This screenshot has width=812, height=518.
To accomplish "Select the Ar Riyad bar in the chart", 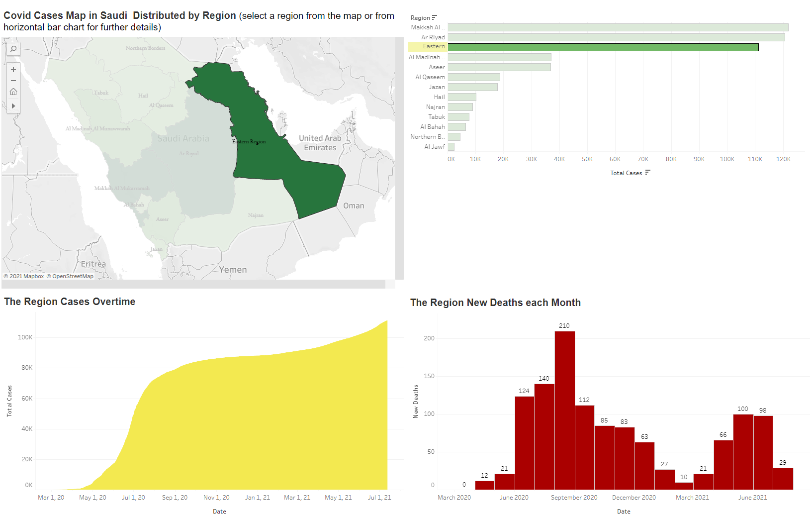I will (597, 37).
